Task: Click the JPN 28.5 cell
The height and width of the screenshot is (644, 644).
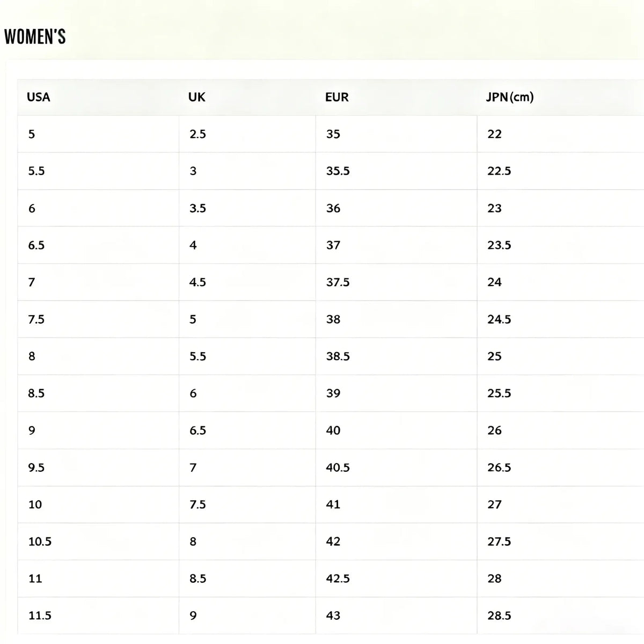Action: point(560,616)
